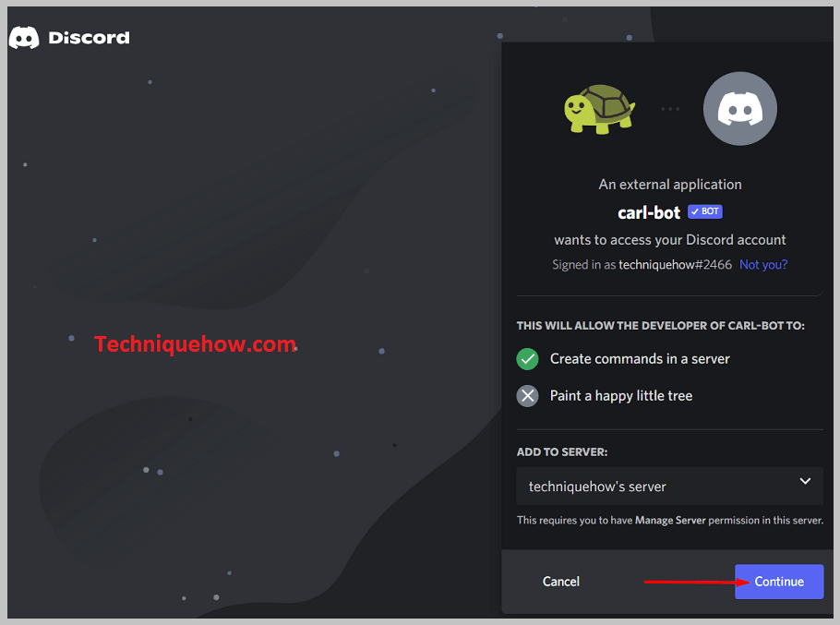This screenshot has height=625, width=840.
Task: Click 'THIS WILL ALLOW THE DEVELOPER OF CARL-BOT TO:' heading
Action: tap(661, 326)
